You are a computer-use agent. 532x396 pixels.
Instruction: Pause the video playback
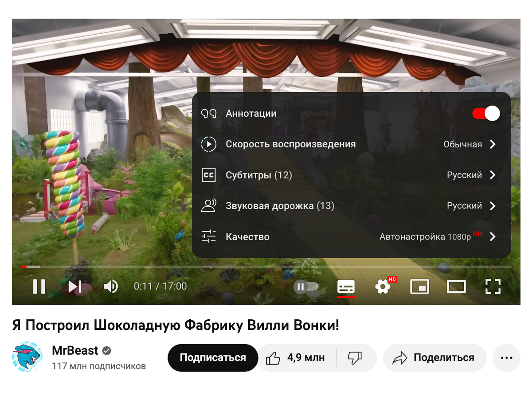pos(39,286)
